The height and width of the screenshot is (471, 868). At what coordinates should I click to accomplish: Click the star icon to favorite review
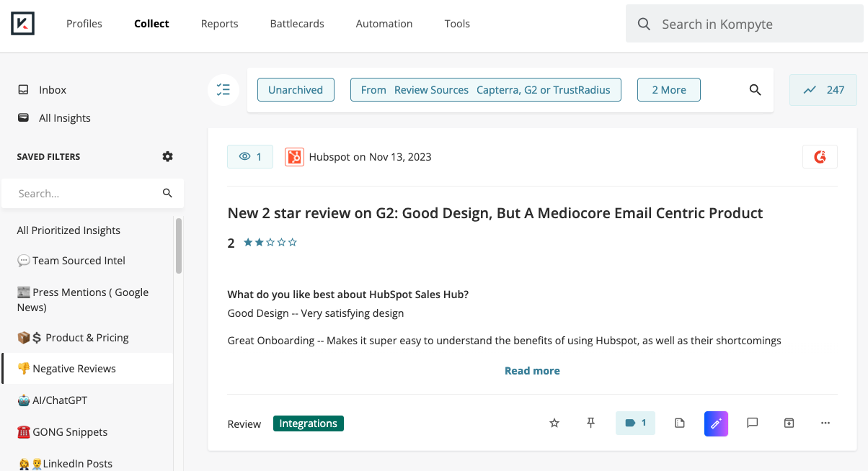[554, 423]
